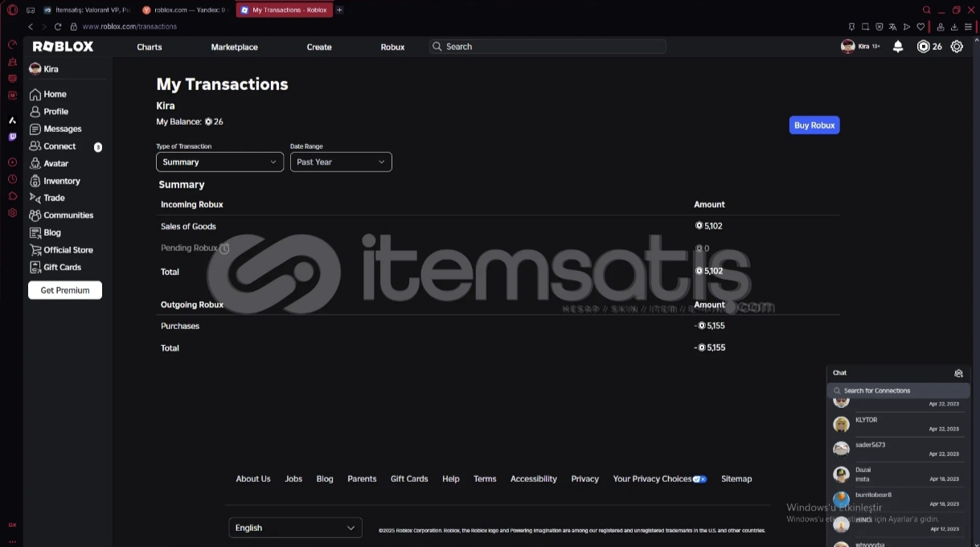
Task: Click the Roblox Search field
Action: tap(547, 47)
